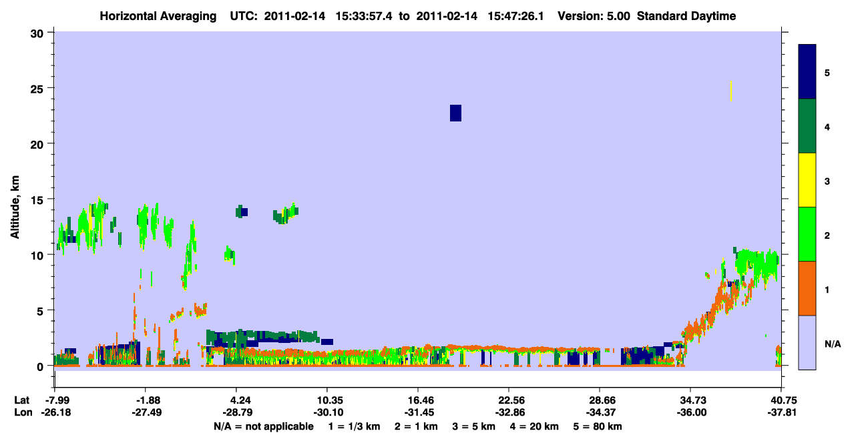This screenshot has width=868, height=445.
Task: Click latitude value 34.73
Action: pyautogui.click(x=690, y=400)
